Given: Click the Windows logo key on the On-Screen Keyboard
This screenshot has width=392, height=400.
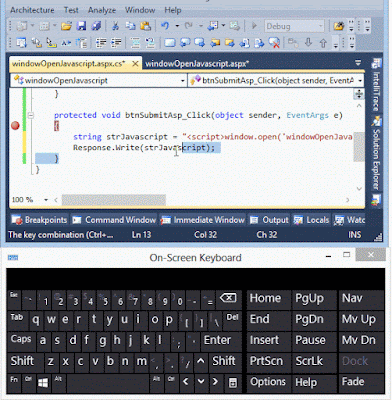Looking at the screenshot, I should tap(43, 383).
